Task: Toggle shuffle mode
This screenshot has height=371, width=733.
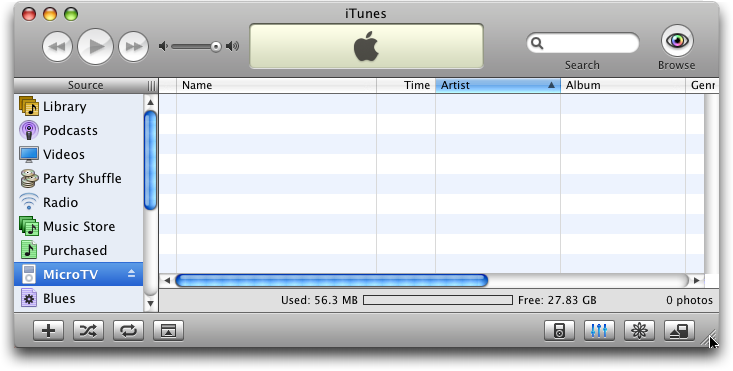Action: 88,331
